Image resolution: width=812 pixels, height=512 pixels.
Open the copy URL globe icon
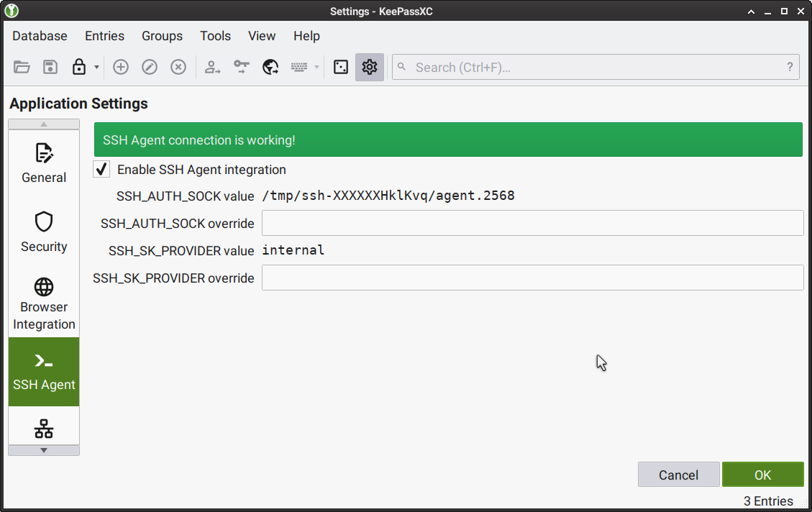click(x=270, y=67)
